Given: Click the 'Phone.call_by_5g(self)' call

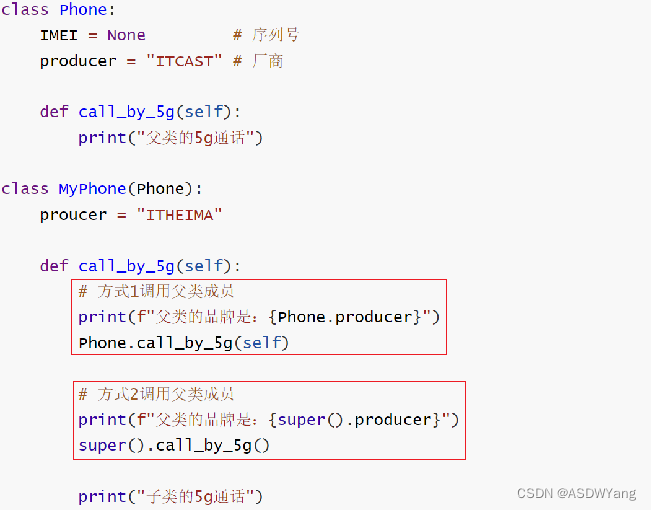Looking at the screenshot, I should pyautogui.click(x=183, y=342).
